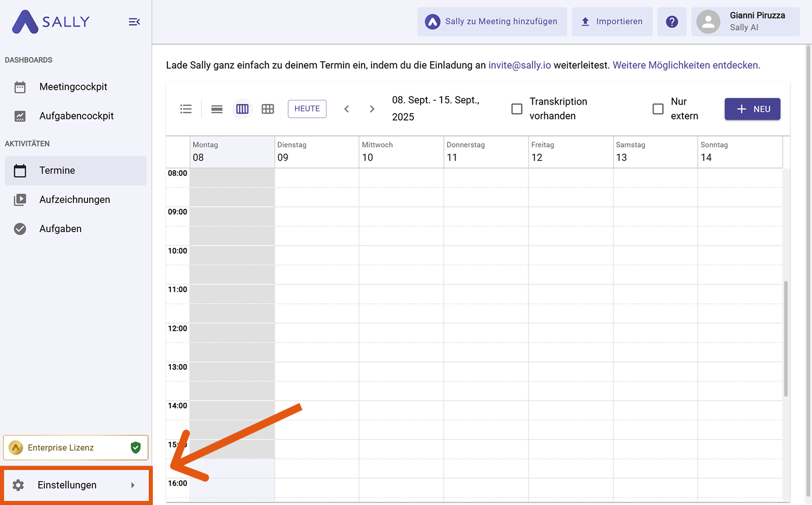Click the user avatar icon
The image size is (812, 505).
click(x=708, y=22)
